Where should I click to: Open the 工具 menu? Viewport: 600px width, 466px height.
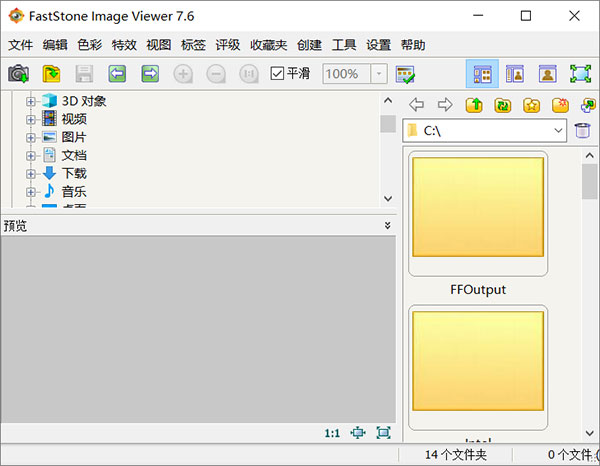(x=344, y=45)
